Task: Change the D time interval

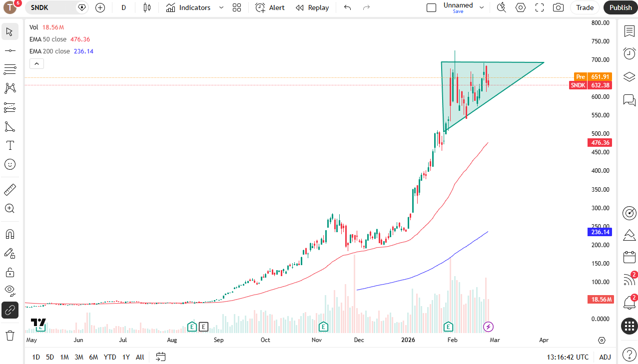Action: pyautogui.click(x=123, y=7)
